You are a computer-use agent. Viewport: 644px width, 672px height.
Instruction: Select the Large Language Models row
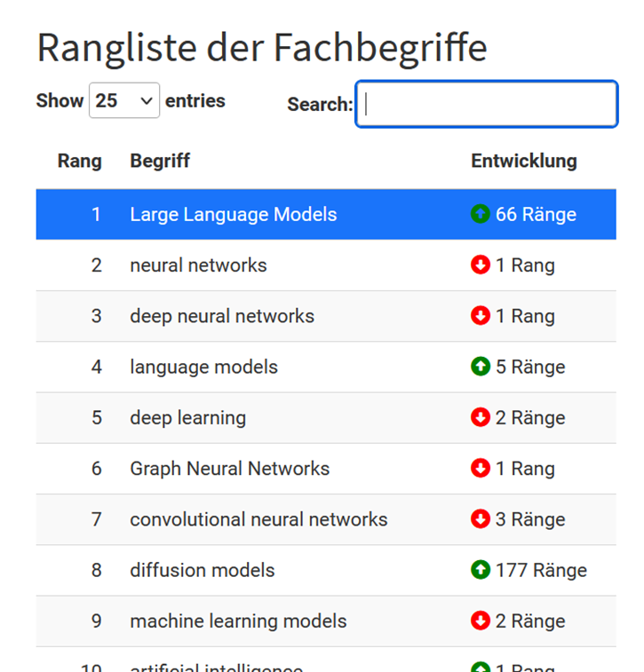click(x=233, y=214)
